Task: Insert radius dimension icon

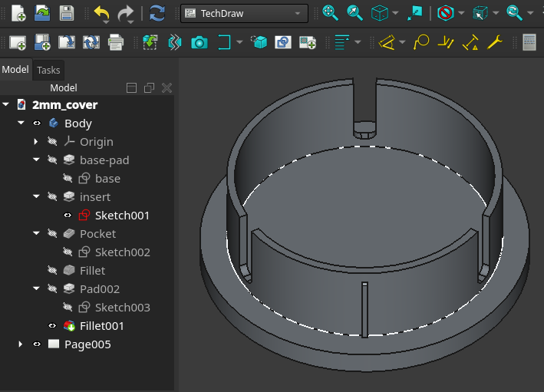Action: [421, 42]
